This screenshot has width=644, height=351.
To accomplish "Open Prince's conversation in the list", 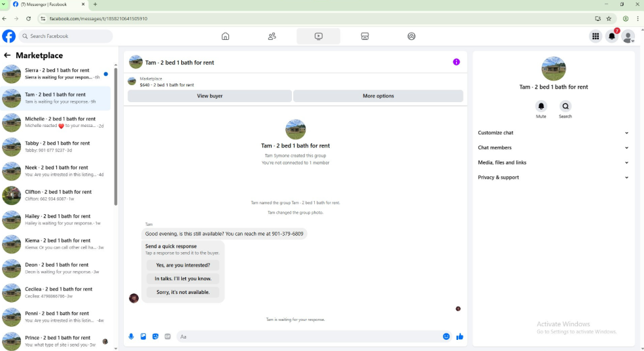I will pos(56,341).
